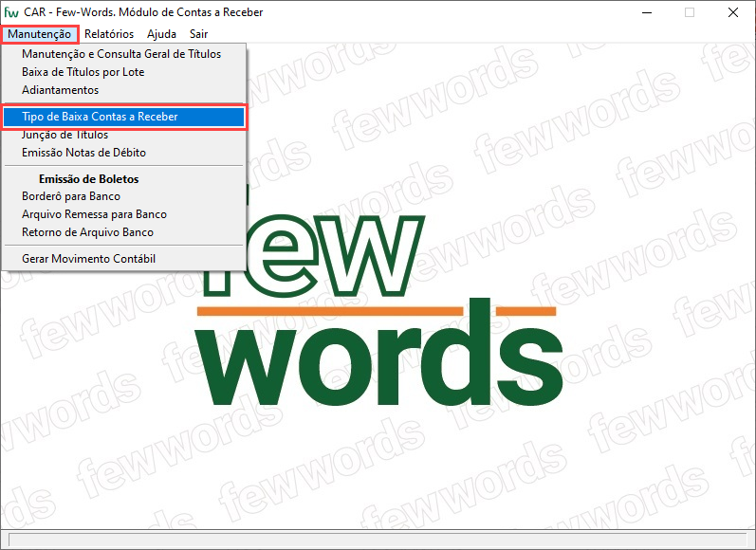
Task: Open the Adiantamentos entry
Action: [124, 90]
